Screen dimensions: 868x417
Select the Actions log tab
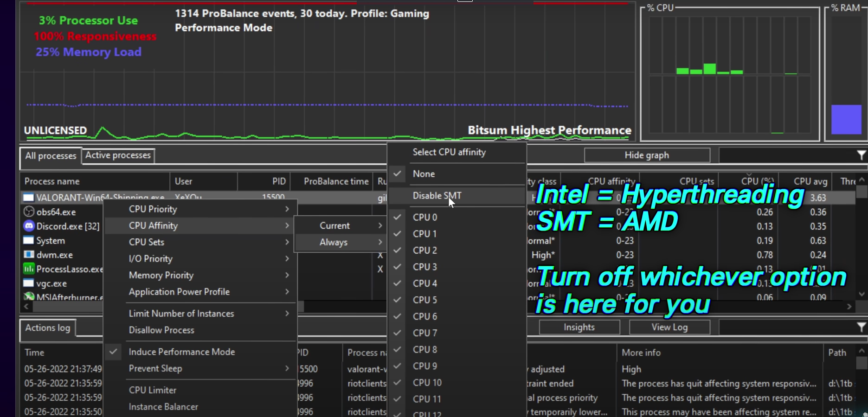coord(48,328)
